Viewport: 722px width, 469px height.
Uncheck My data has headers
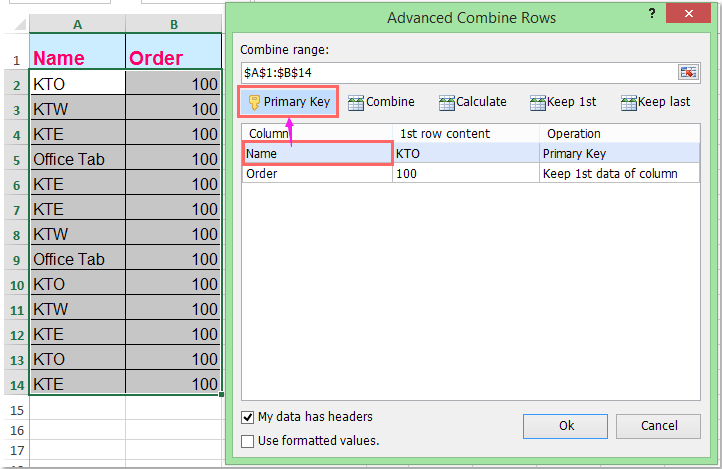[248, 417]
